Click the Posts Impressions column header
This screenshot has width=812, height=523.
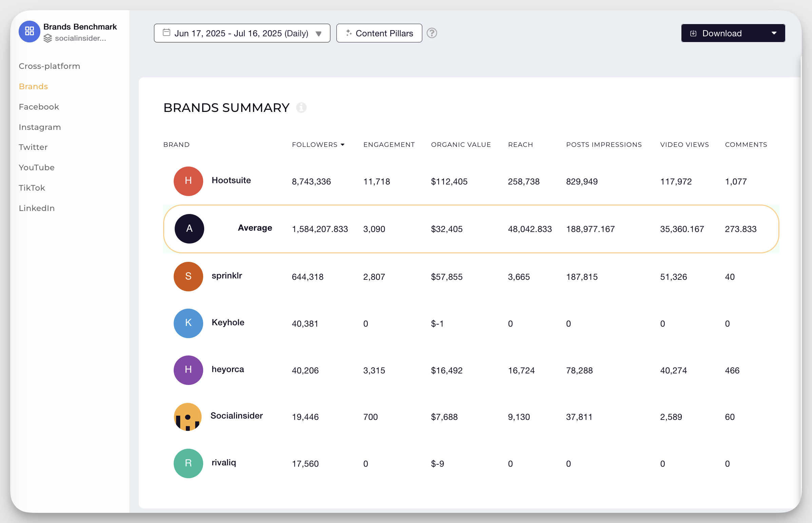point(603,145)
